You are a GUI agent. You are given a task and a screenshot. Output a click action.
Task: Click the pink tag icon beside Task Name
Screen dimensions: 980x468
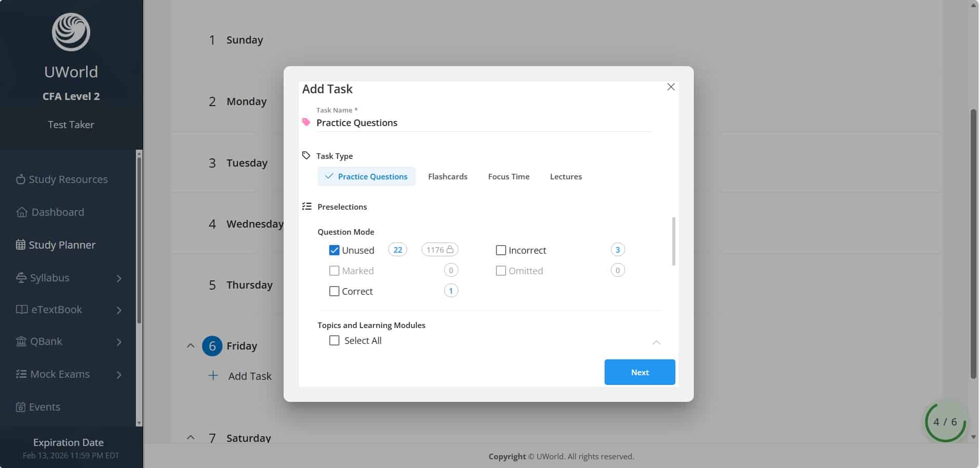coord(306,122)
